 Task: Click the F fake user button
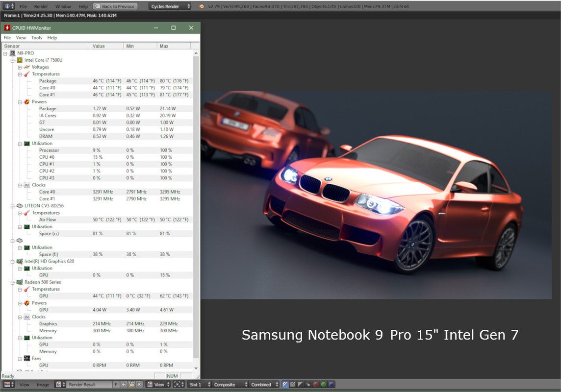(116, 385)
